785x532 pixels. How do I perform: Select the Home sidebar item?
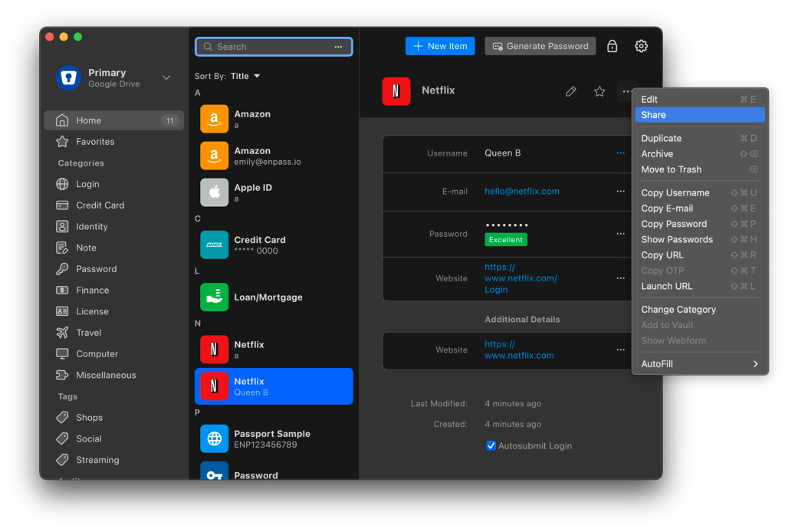[114, 120]
